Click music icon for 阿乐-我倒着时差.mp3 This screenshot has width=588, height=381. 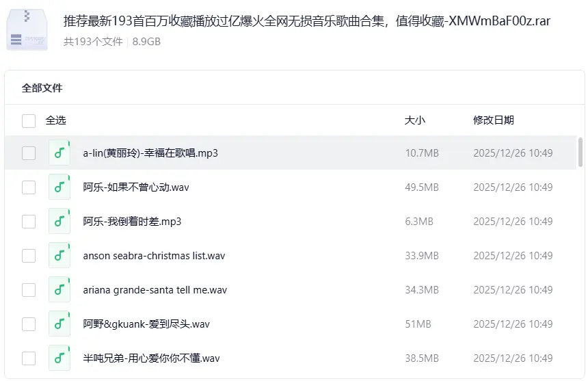click(59, 221)
